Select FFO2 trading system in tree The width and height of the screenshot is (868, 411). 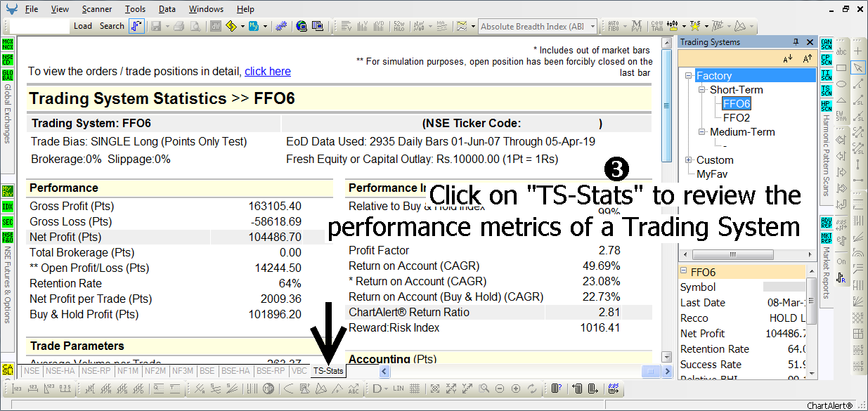(737, 117)
